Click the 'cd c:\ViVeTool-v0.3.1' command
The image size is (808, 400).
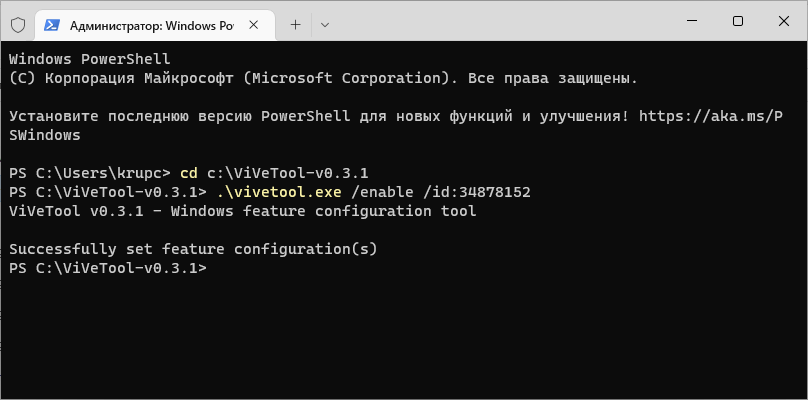pos(274,173)
